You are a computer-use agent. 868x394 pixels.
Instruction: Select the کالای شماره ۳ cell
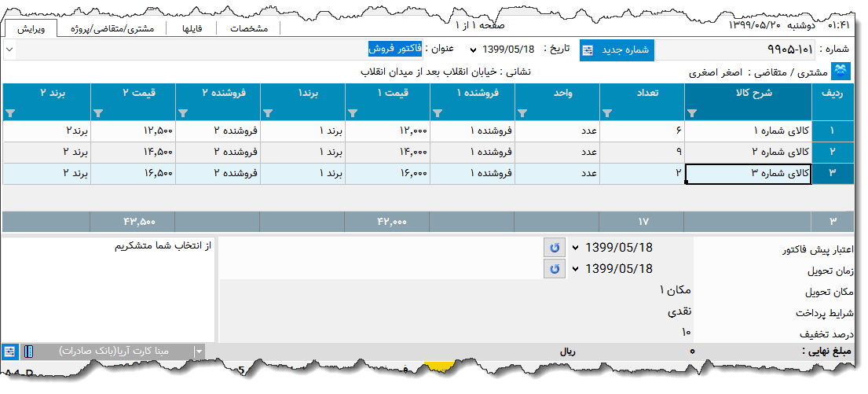coord(749,174)
